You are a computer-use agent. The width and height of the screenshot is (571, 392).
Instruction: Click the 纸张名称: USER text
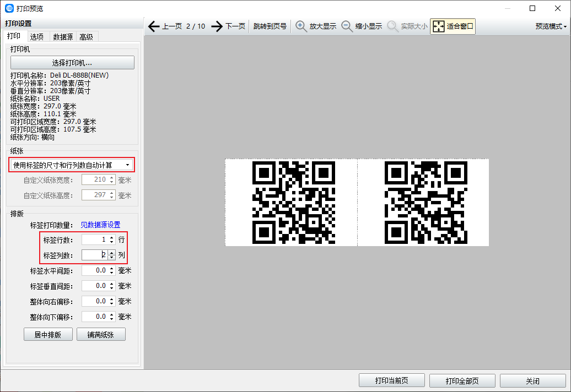(x=35, y=99)
